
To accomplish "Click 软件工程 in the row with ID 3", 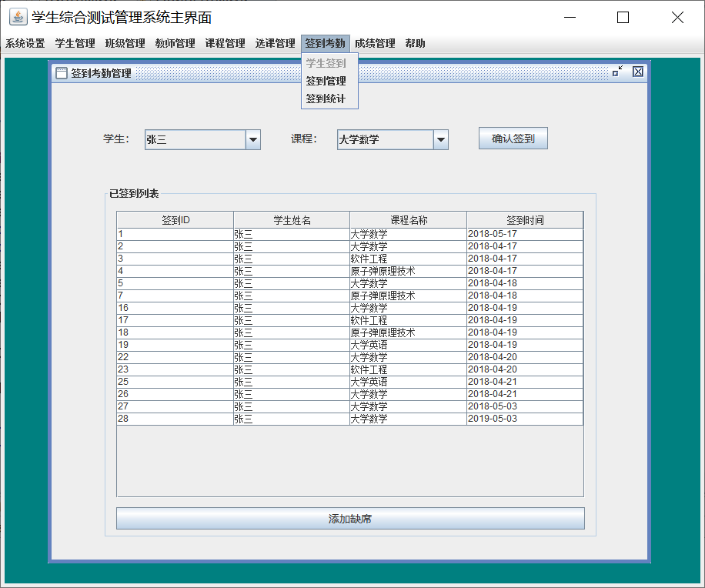I will [x=369, y=259].
